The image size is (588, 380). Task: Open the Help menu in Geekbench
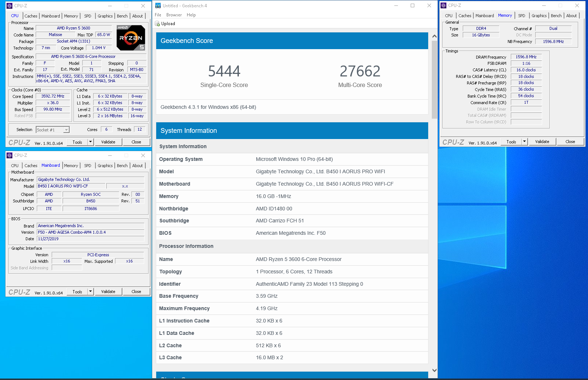(191, 15)
